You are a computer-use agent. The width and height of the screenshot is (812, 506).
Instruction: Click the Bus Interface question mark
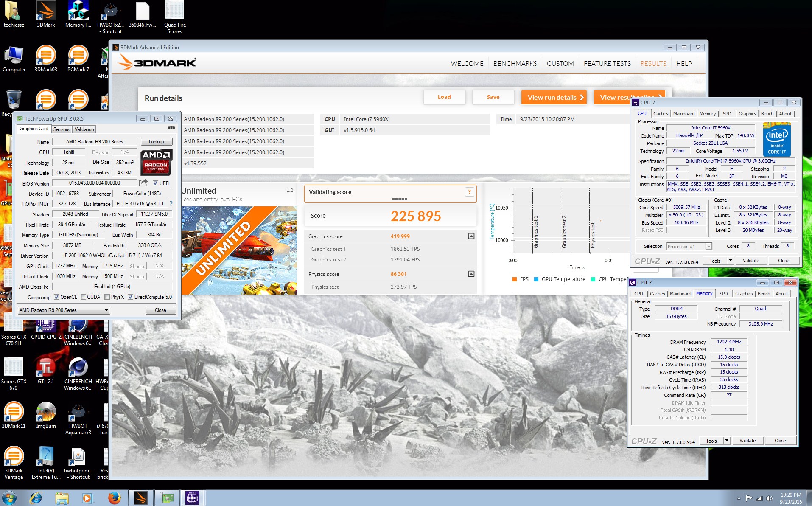[x=171, y=204]
